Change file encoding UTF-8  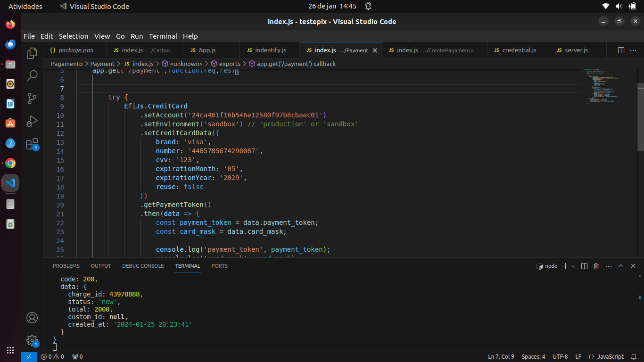pyautogui.click(x=560, y=357)
